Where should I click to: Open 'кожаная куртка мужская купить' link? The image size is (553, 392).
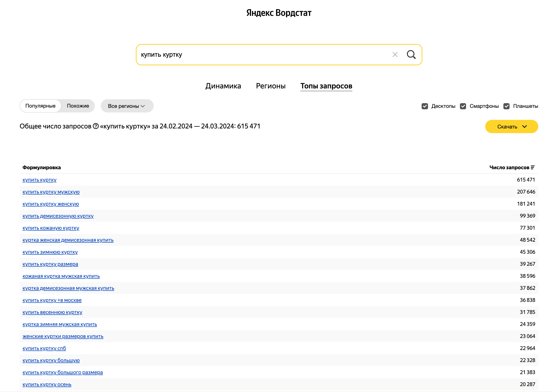pos(61,276)
